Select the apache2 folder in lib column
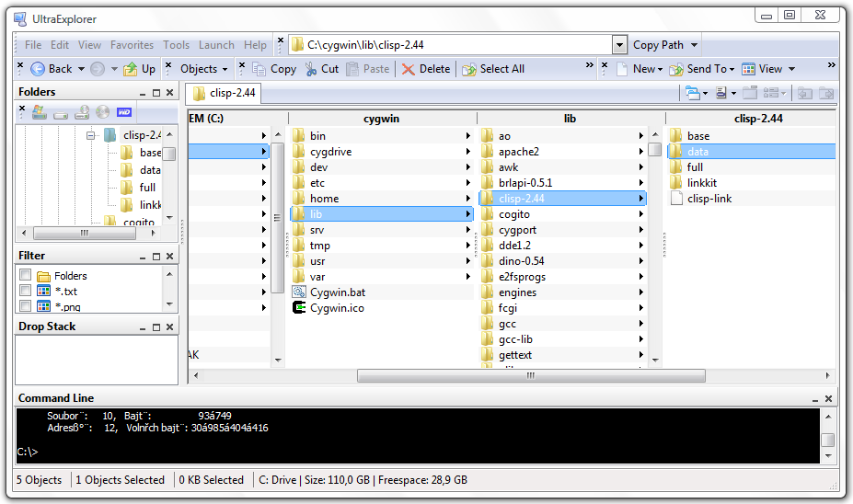 (518, 152)
